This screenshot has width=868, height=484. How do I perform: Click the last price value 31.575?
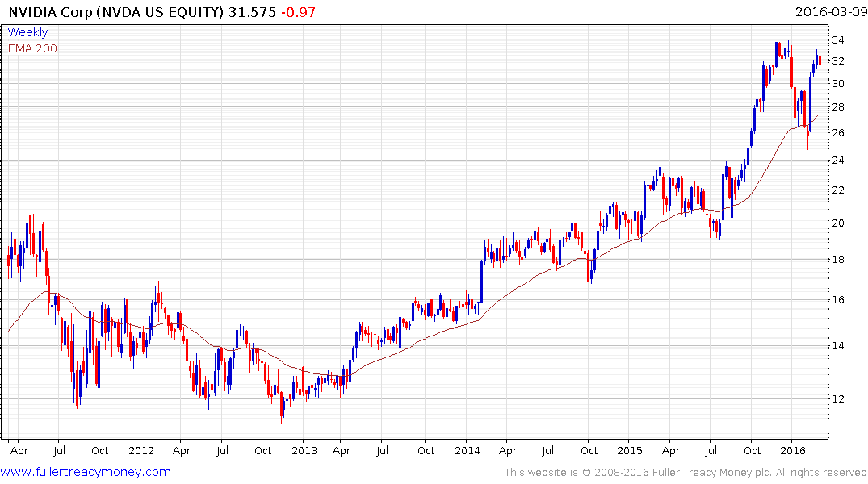[x=252, y=12]
